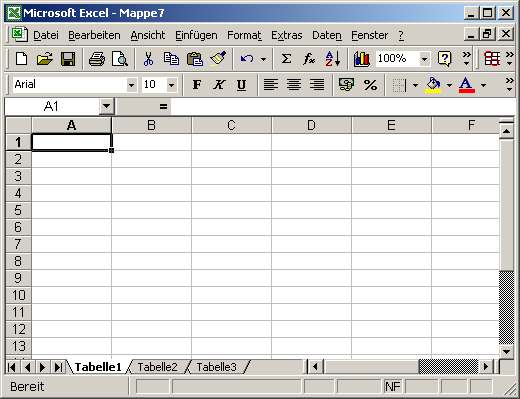Open the Fenster menu

370,35
